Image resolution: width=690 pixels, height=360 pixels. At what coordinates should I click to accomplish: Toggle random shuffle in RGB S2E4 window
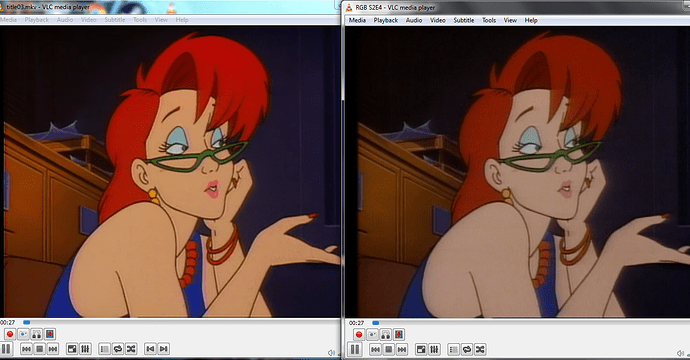tap(480, 349)
